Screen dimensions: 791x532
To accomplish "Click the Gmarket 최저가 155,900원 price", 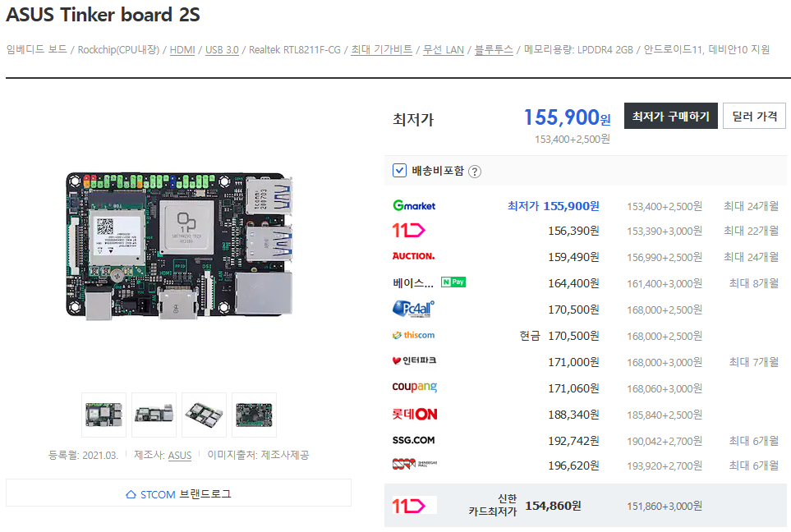I will pyautogui.click(x=554, y=206).
